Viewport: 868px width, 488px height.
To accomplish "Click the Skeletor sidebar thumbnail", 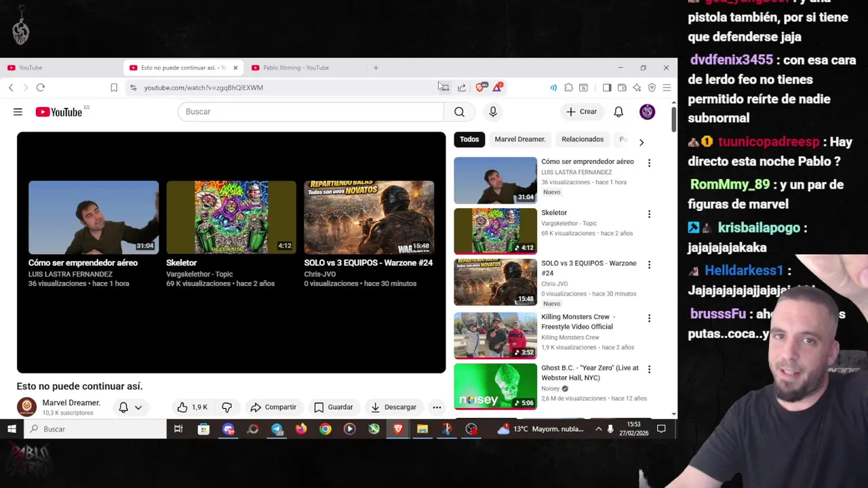I will [x=495, y=231].
